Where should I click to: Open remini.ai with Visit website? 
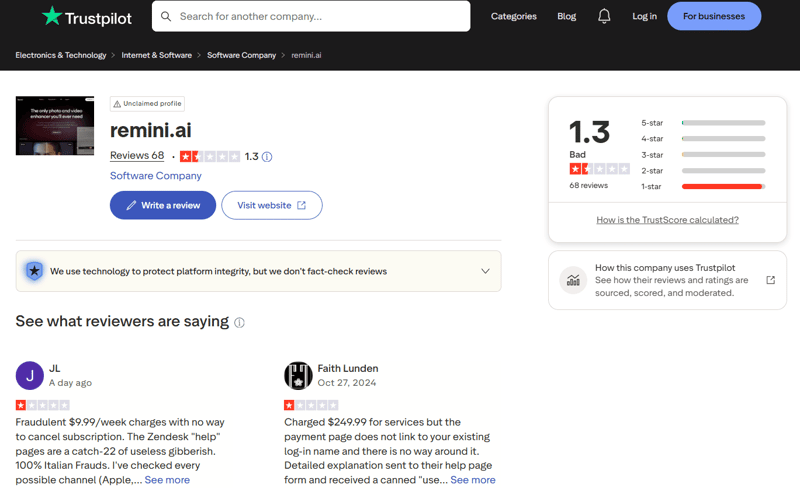(x=271, y=205)
